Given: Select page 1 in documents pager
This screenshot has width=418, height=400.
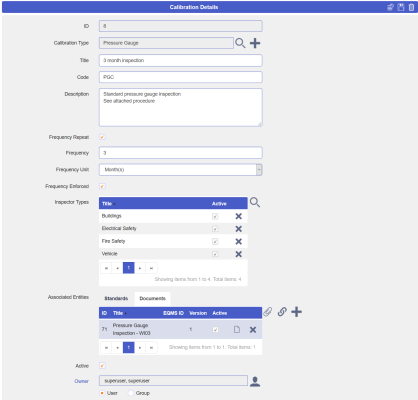Looking at the screenshot, I should 129,347.
